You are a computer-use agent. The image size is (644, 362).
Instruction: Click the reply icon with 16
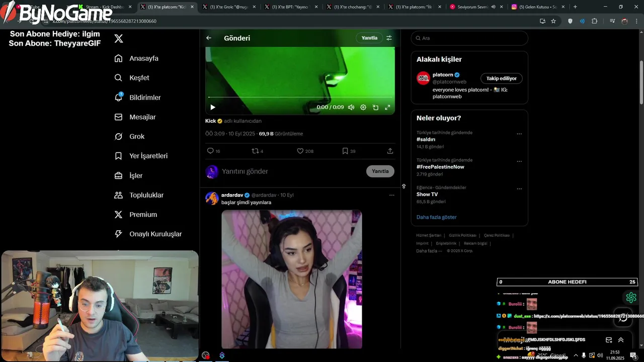click(x=213, y=151)
